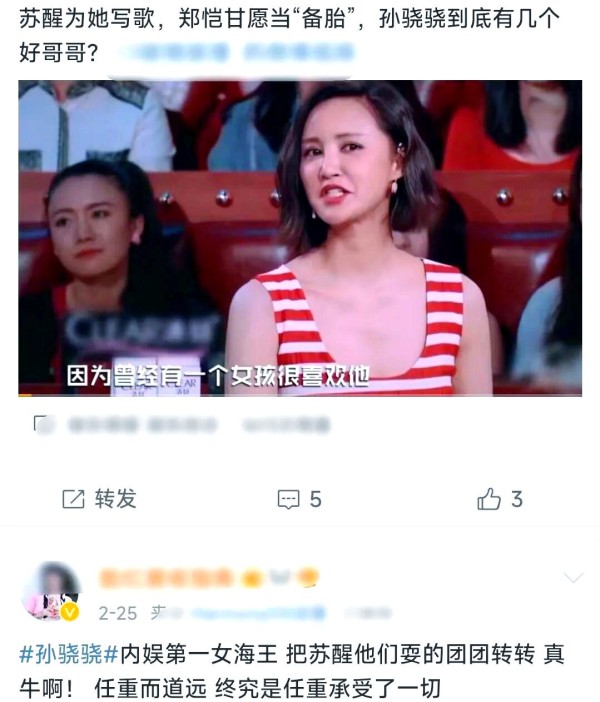The width and height of the screenshot is (600, 702).
Task: Open the post text about 内娱第一女海王
Action: click(291, 672)
